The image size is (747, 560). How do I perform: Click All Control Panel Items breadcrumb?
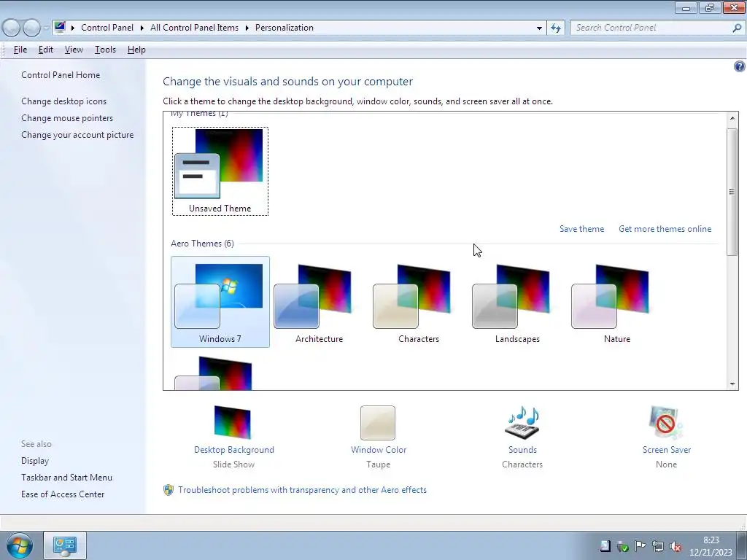(194, 28)
